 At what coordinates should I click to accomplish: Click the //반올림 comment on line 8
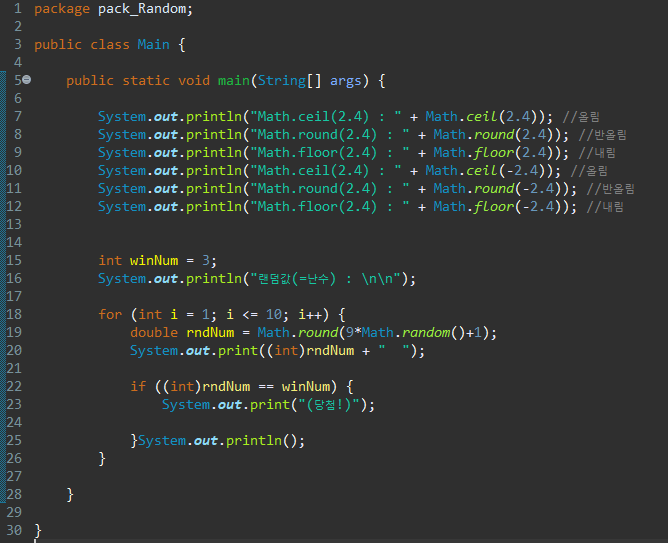click(602, 135)
